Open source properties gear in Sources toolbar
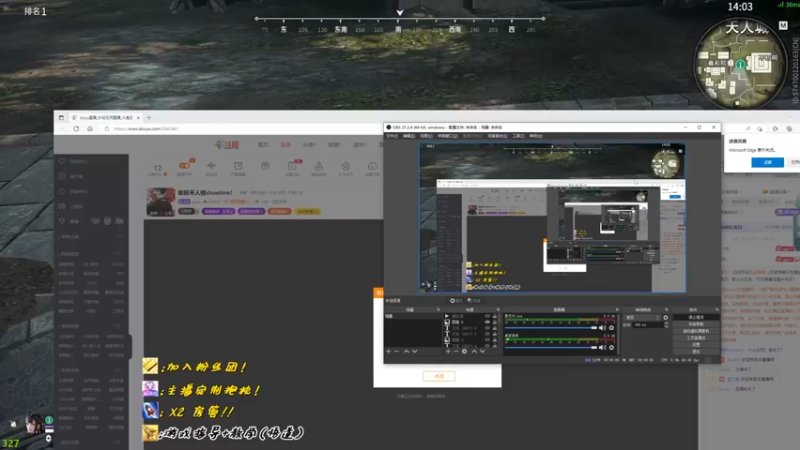Image resolution: width=800 pixels, height=450 pixels. click(464, 352)
